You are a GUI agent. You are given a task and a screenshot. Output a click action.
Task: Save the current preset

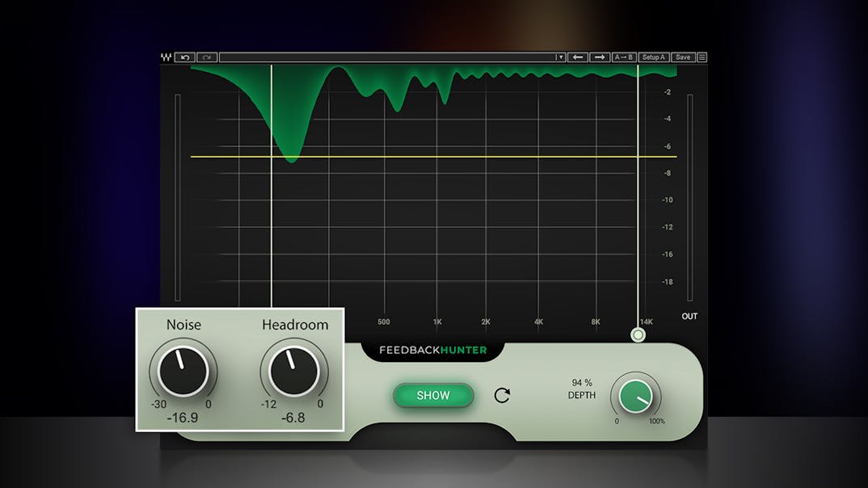683,58
